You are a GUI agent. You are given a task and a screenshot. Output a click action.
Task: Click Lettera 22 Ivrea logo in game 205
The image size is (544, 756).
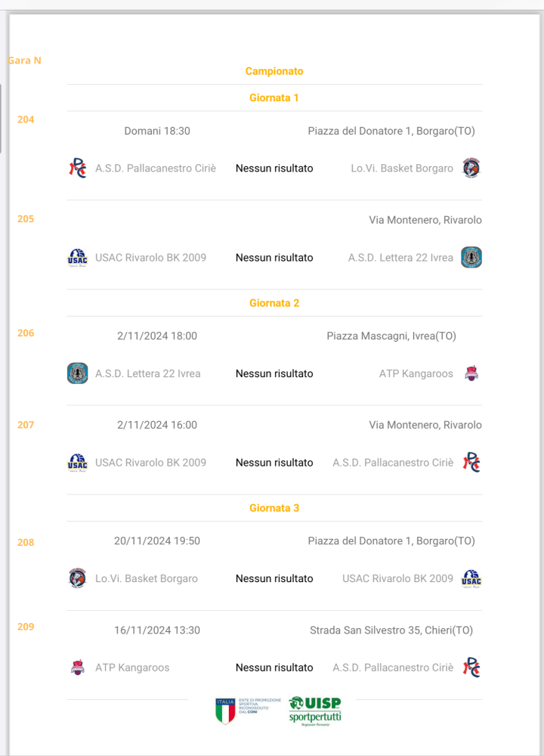(471, 257)
